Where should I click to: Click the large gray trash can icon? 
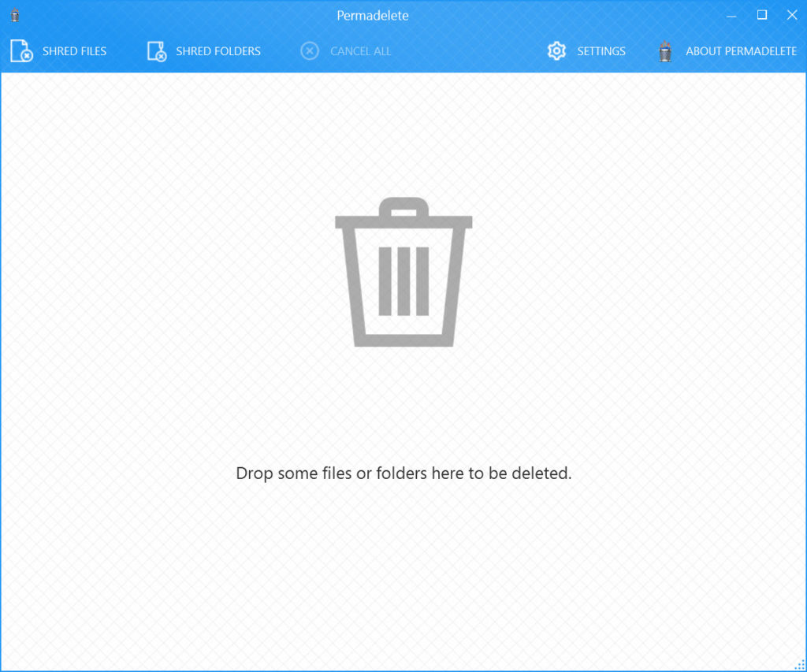pyautogui.click(x=403, y=272)
